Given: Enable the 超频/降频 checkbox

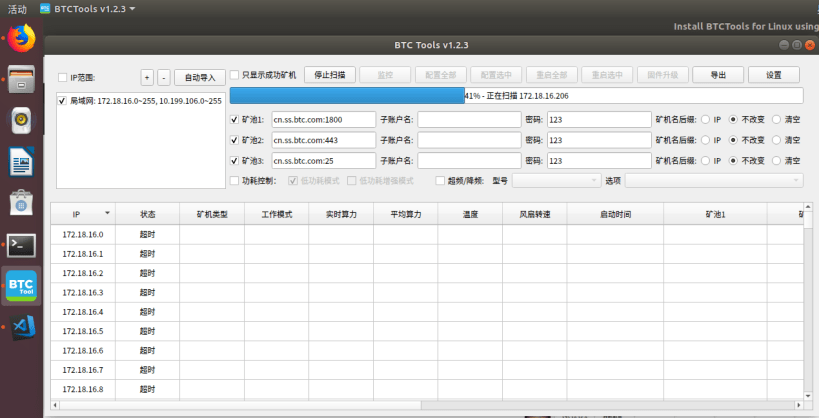Looking at the screenshot, I should coord(440,181).
